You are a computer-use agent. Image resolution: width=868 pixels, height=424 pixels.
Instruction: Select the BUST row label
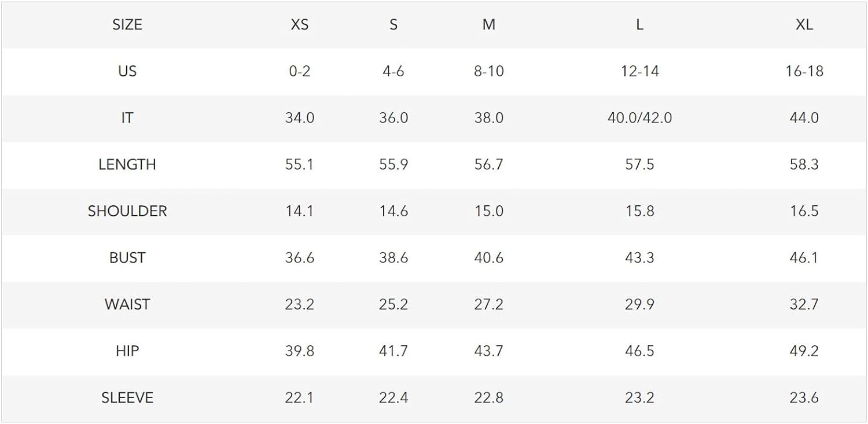127,258
